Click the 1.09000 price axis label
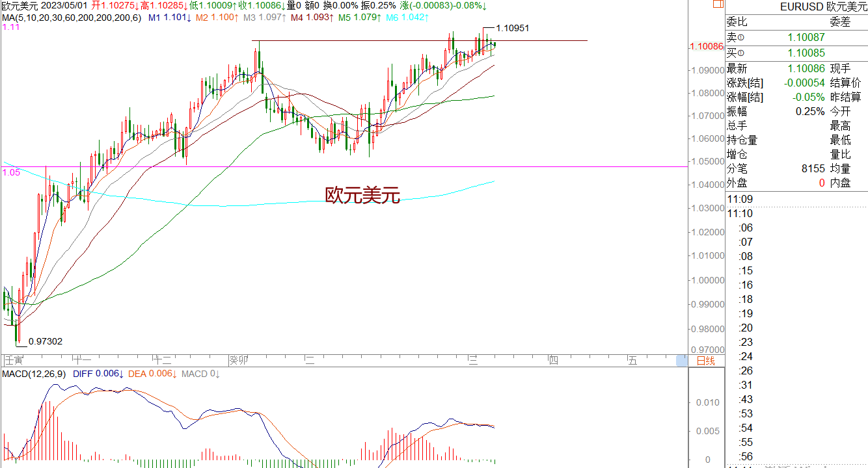This screenshot has width=868, height=468. pos(707,70)
